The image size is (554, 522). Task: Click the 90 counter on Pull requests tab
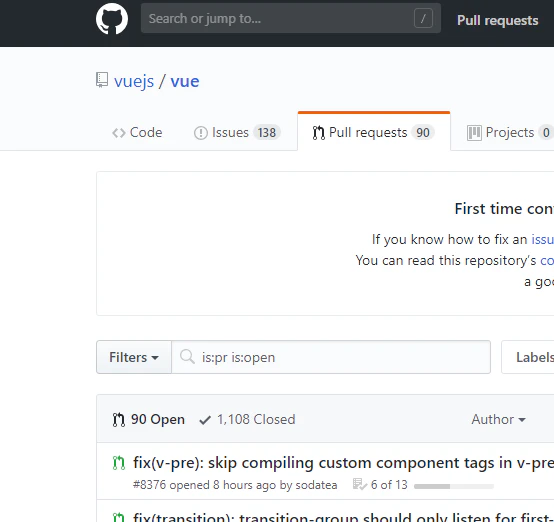(423, 133)
